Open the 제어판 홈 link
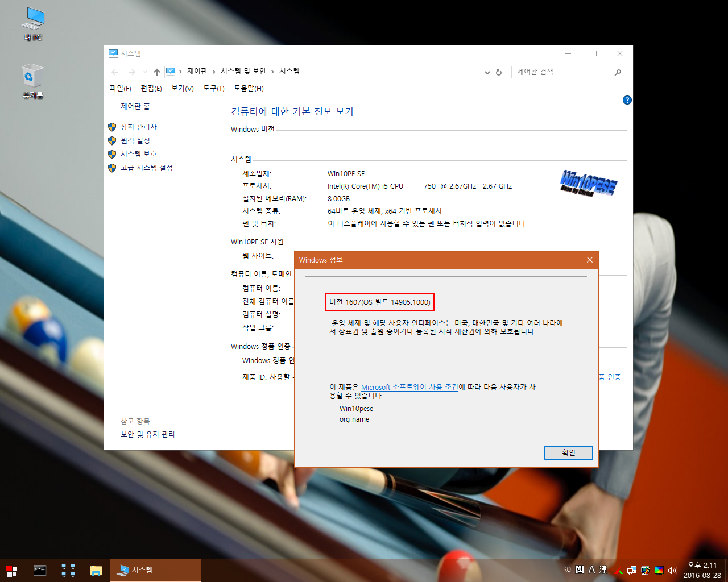The height and width of the screenshot is (582, 728). click(135, 106)
